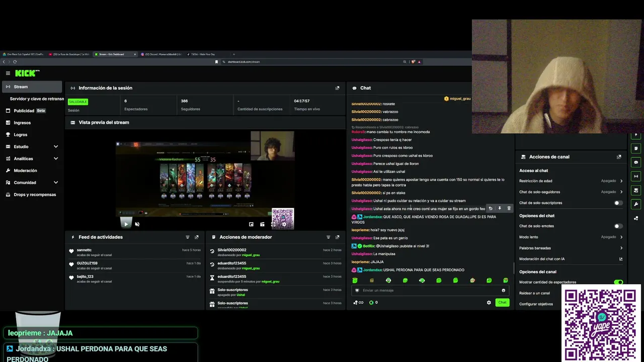Send message with the green Chat button

pos(502,303)
